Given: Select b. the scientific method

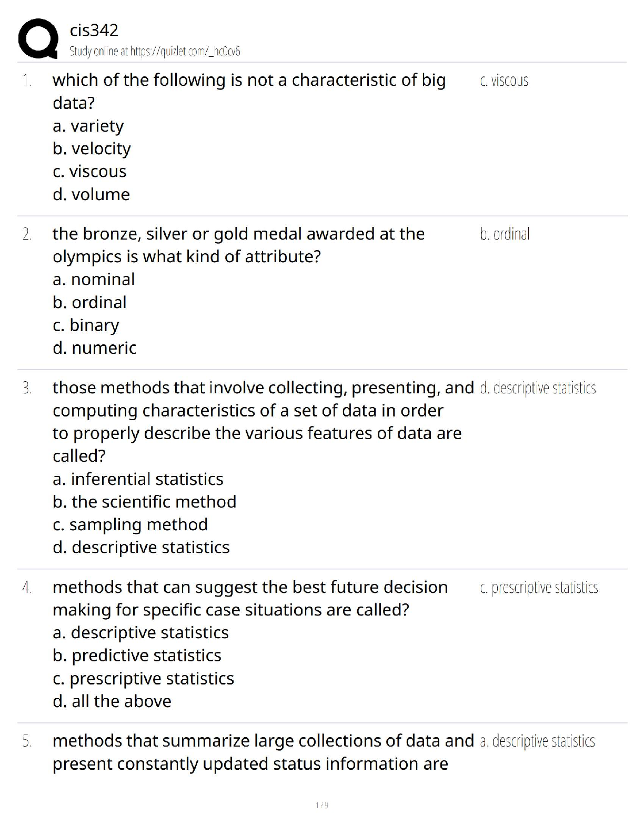Looking at the screenshot, I should pos(144,502).
